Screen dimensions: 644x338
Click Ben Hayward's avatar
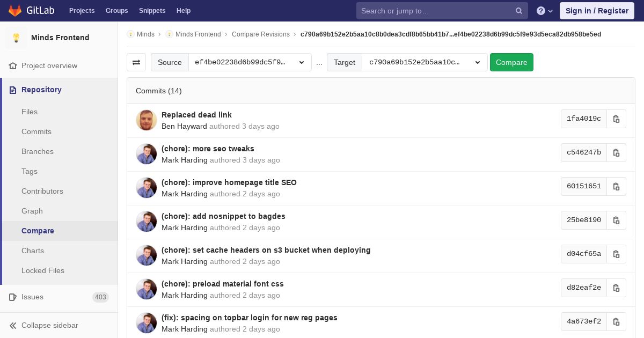147,120
